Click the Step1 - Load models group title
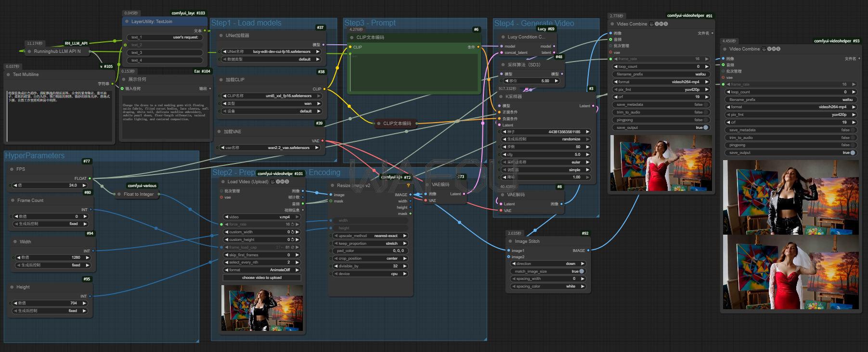The height and width of the screenshot is (352, 868). 246,23
